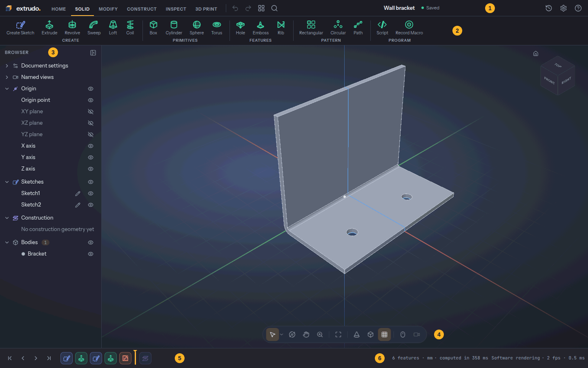This screenshot has height=368, width=588.
Task: Go to the 3D PRINT tab
Action: [206, 9]
